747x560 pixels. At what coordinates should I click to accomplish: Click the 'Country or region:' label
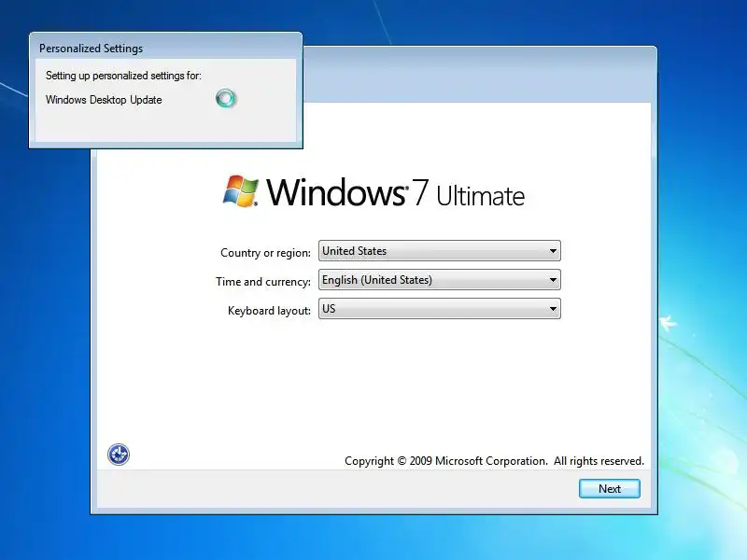pos(265,253)
